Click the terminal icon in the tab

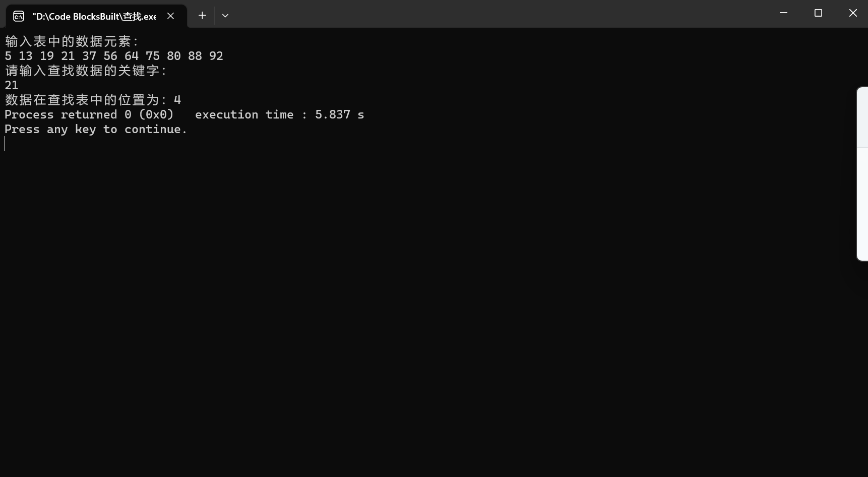pyautogui.click(x=19, y=16)
